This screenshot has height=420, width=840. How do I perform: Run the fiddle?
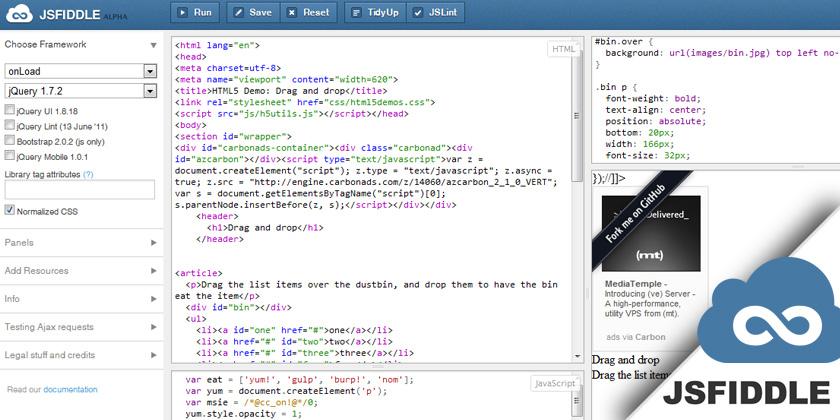(x=195, y=13)
